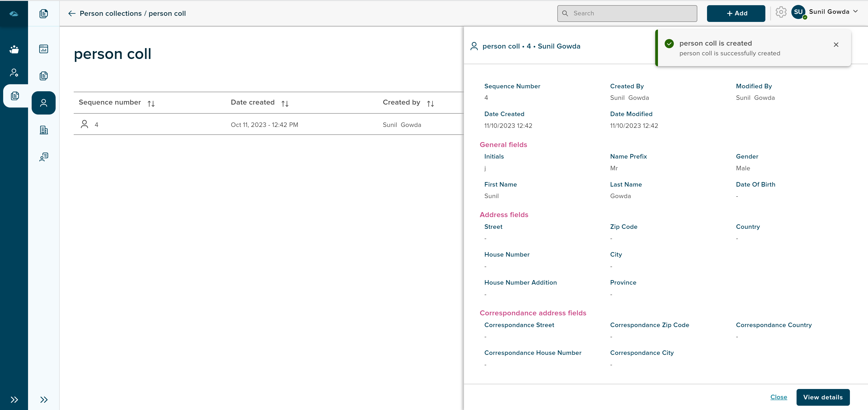
Task: Open the user settings icon in dark sidebar
Action: (x=14, y=73)
